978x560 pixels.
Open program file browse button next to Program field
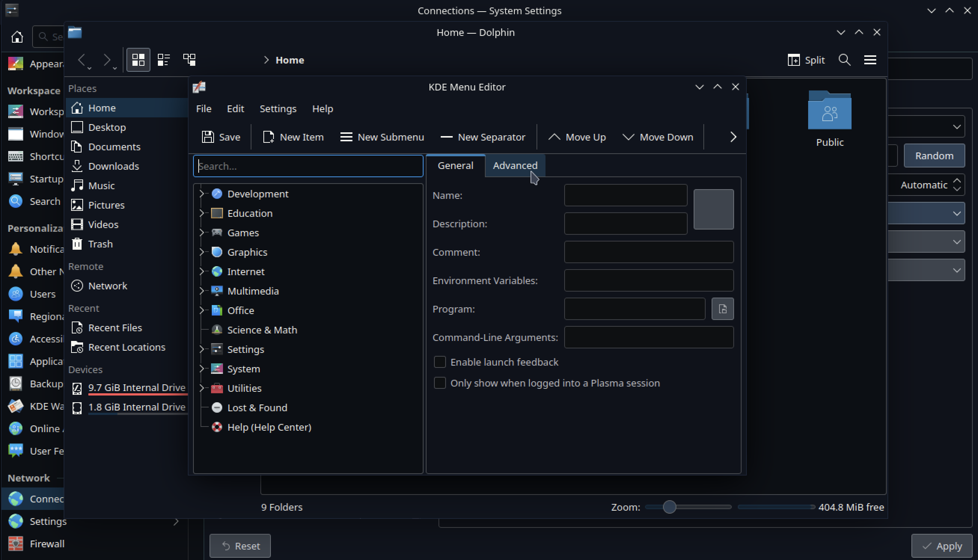(x=722, y=309)
